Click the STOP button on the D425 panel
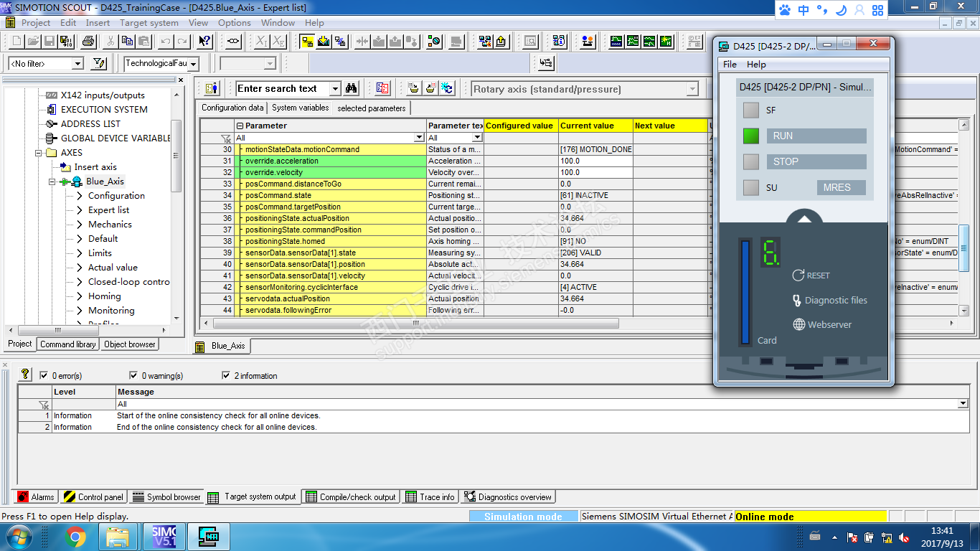This screenshot has height=551, width=980. 816,161
